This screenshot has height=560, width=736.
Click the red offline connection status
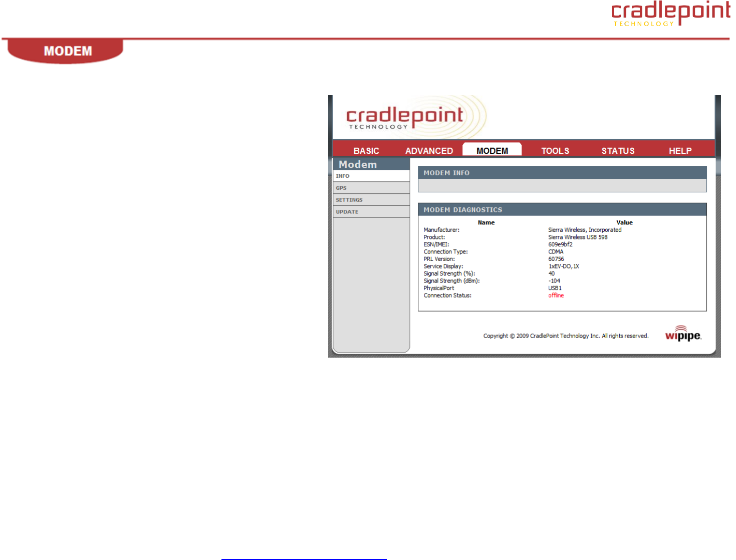[556, 296]
